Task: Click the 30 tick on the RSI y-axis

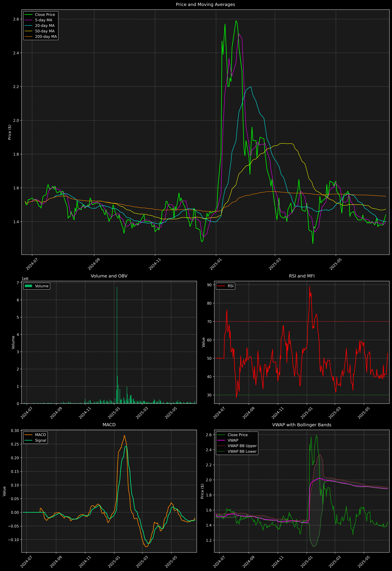Action: 209,395
